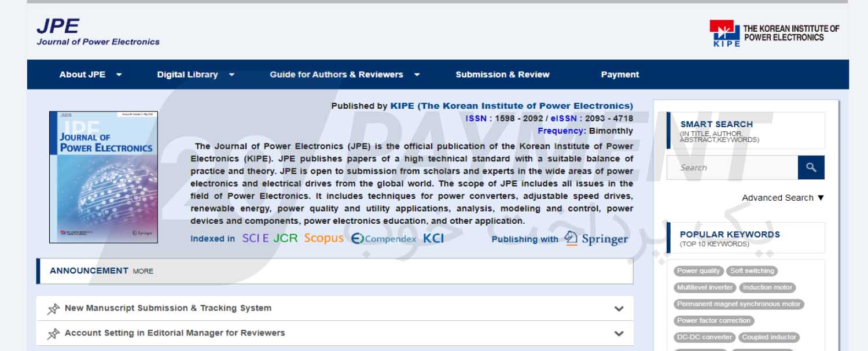This screenshot has width=868, height=351.
Task: Click pin icon beside New Manuscript Submission
Action: tap(53, 309)
